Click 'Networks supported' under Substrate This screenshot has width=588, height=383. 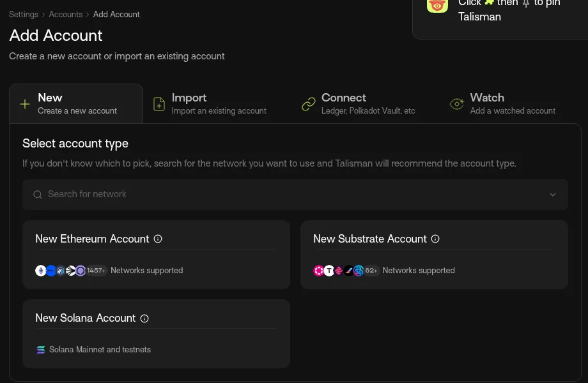[419, 270]
